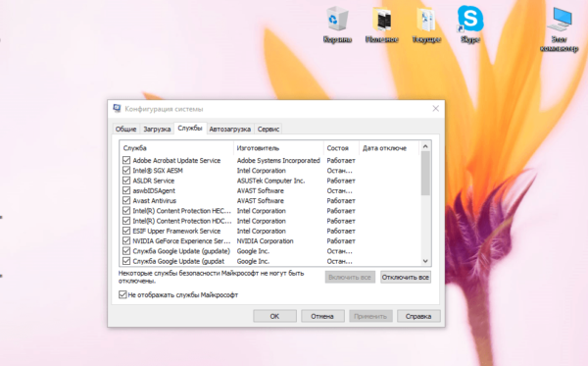This screenshot has width=588, height=366.
Task: Uncheck the Intel SGX AESM checkbox
Action: [x=126, y=171]
